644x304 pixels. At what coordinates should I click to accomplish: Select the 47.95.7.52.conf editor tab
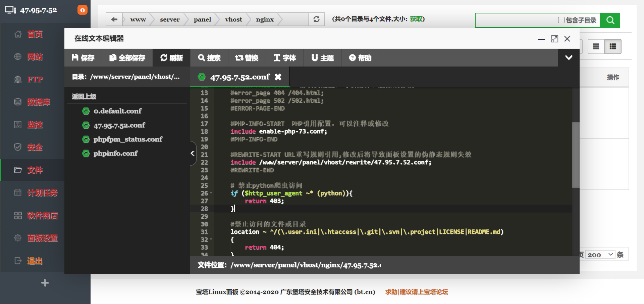[x=239, y=77]
